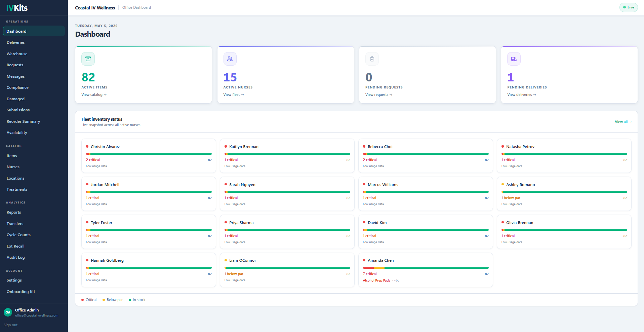
Task: Navigate to Compliance
Action: (34, 87)
